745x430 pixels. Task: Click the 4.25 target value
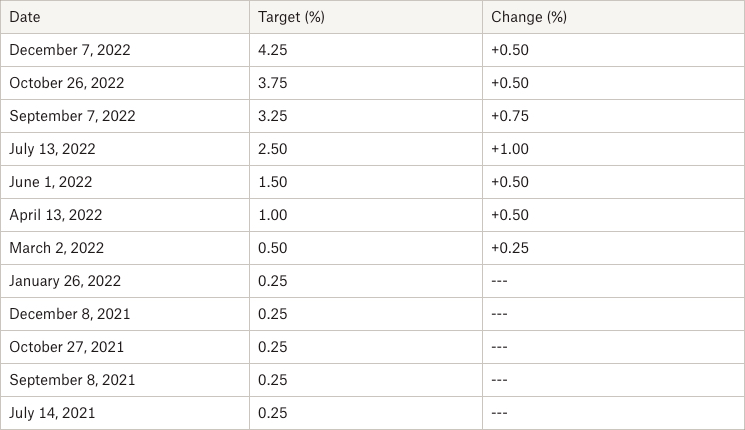273,50
